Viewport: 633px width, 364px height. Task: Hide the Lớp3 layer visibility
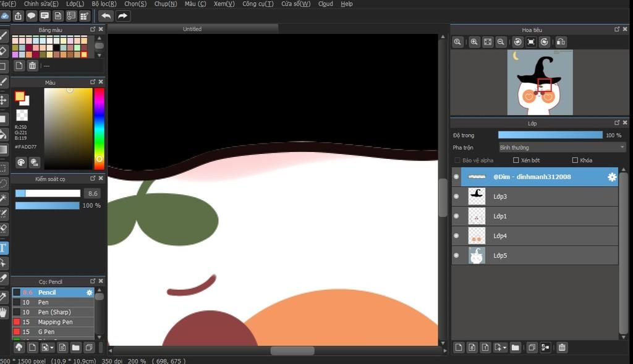[456, 197]
